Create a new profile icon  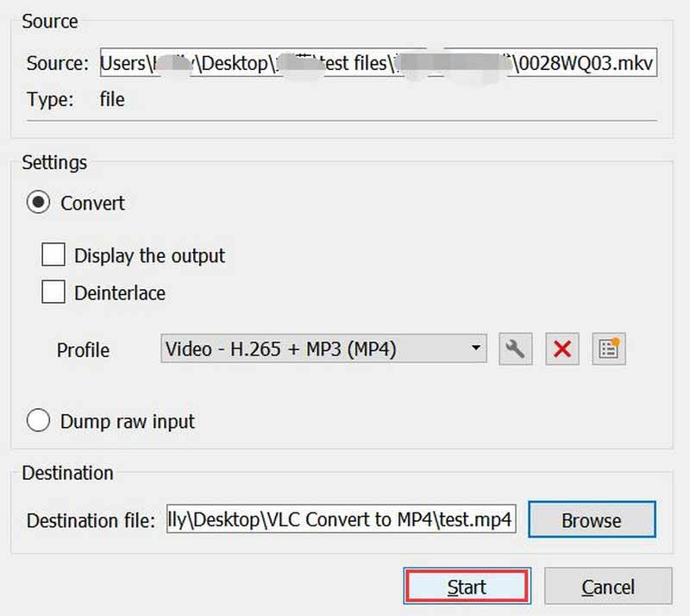pos(609,349)
